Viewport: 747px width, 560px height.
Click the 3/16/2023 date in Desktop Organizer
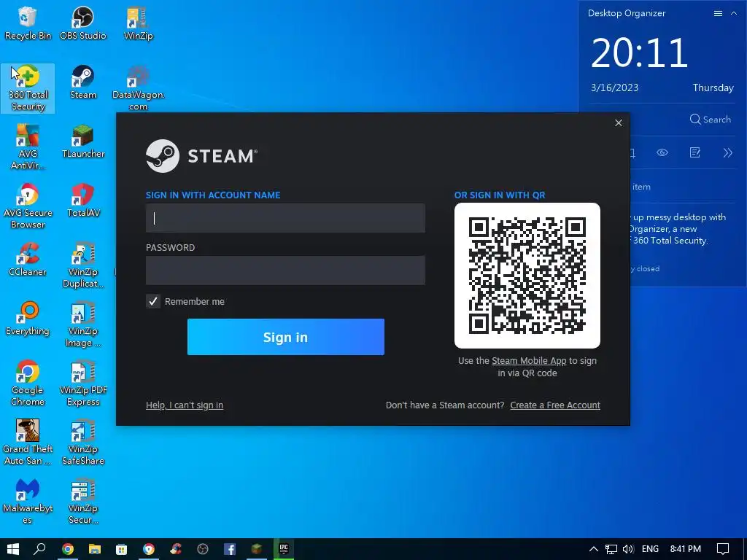coord(614,87)
